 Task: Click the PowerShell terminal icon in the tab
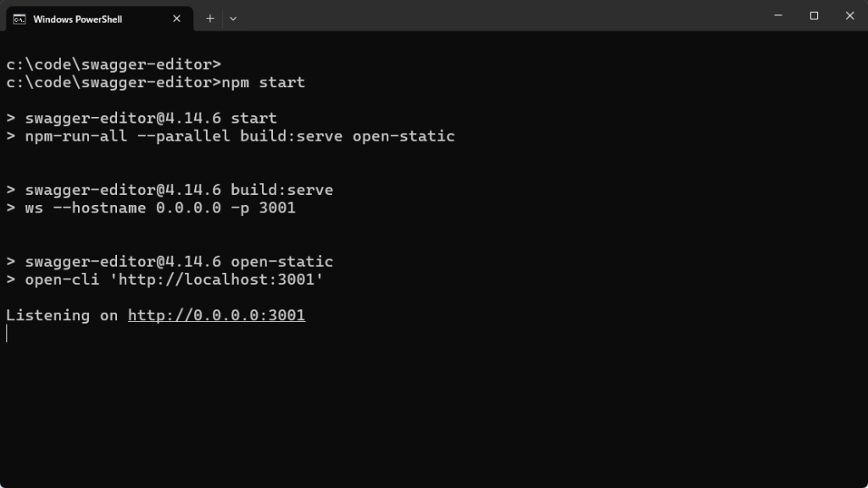point(19,19)
